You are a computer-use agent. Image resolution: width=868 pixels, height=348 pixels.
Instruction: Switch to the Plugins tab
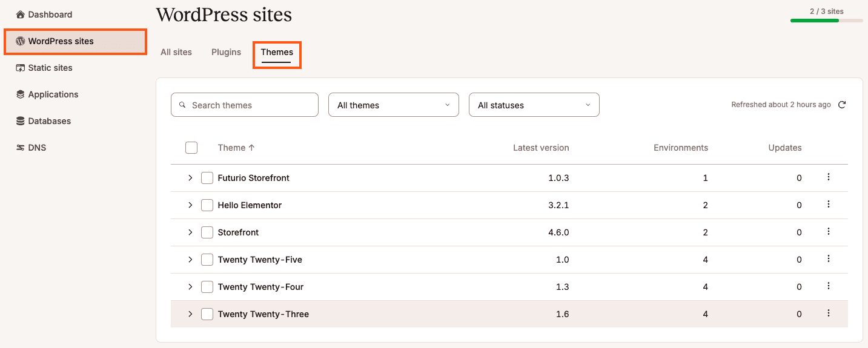(227, 52)
